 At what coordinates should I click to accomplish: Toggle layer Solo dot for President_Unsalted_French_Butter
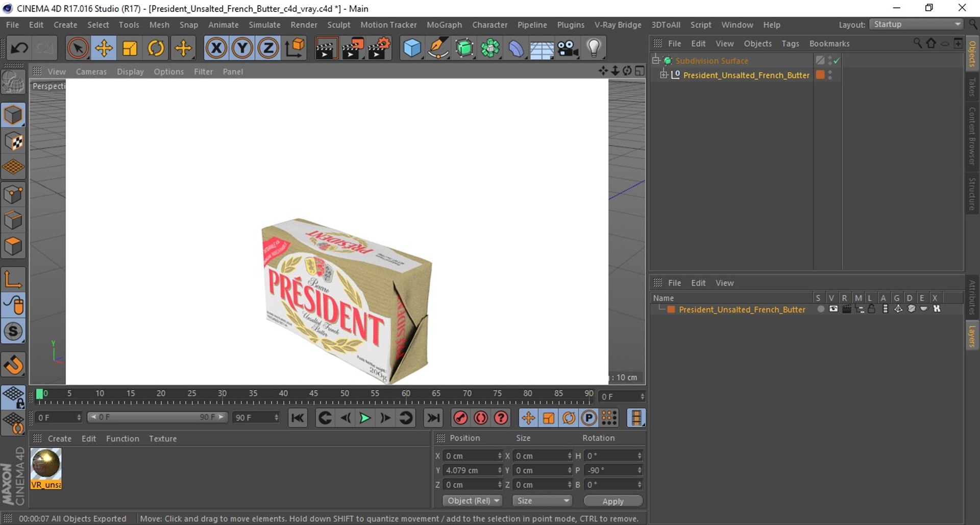(821, 309)
